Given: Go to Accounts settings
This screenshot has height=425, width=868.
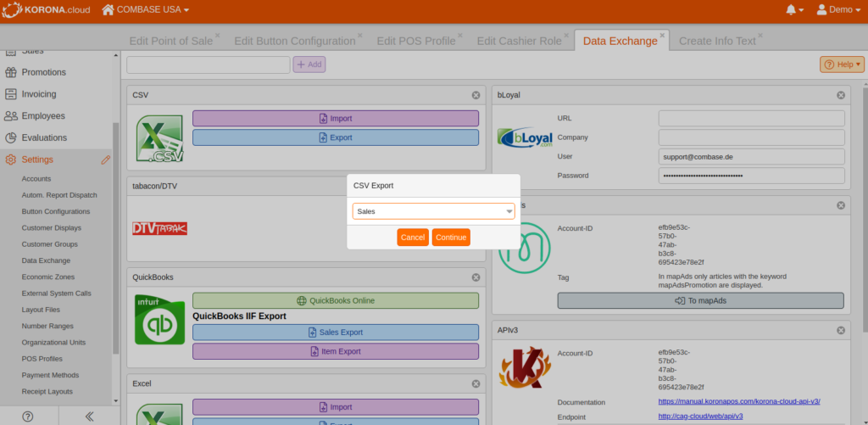Looking at the screenshot, I should pos(36,179).
